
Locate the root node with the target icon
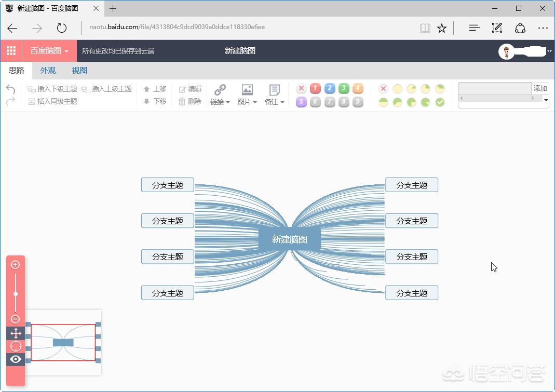coord(15,346)
